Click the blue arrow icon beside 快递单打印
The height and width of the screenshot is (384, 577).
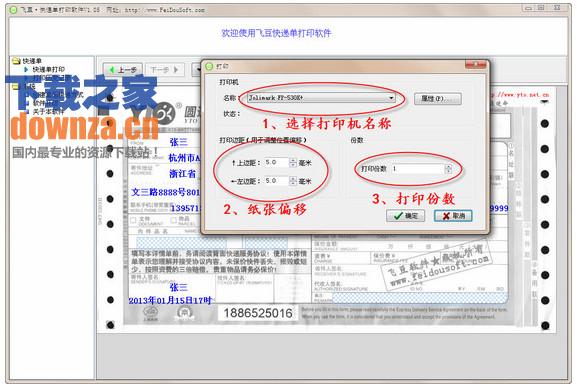(26, 69)
